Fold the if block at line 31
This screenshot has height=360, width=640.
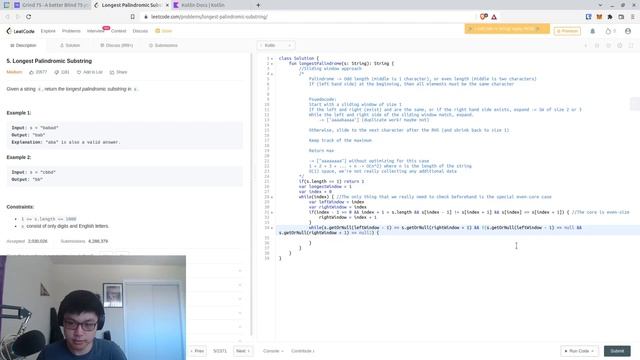coord(272,212)
